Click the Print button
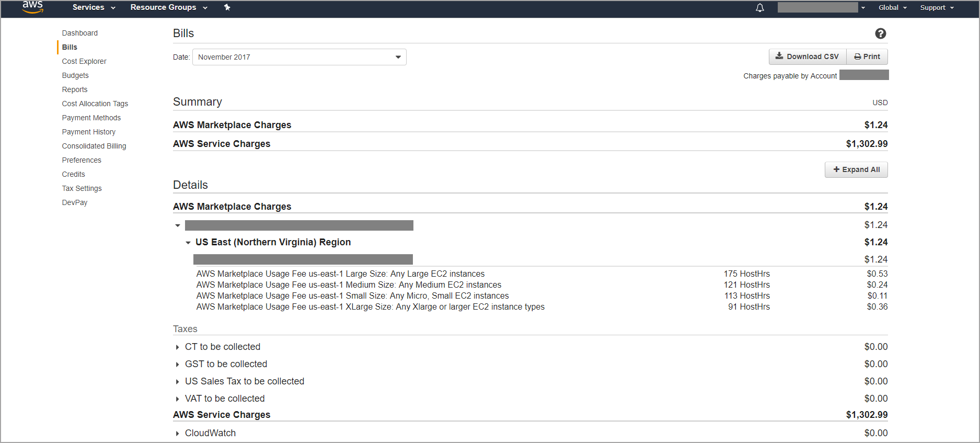Image resolution: width=980 pixels, height=443 pixels. 867,56
